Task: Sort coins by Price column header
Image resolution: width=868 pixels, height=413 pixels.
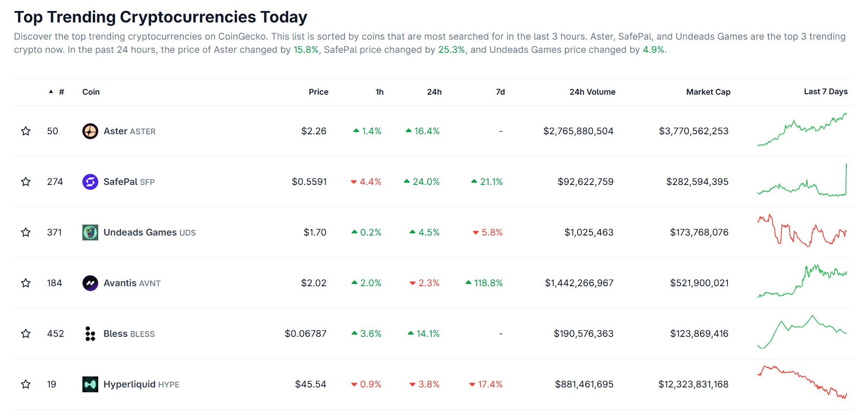Action: click(x=318, y=92)
